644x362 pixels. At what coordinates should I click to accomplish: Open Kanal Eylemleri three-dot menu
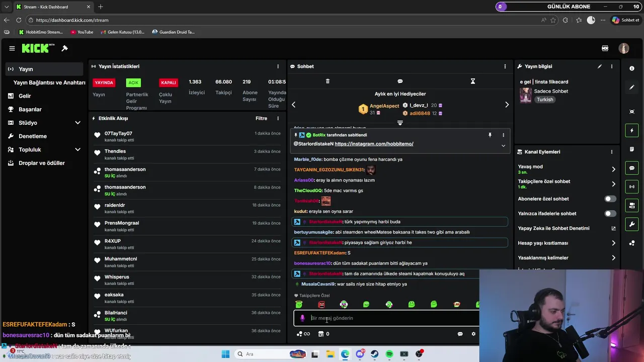612,152
